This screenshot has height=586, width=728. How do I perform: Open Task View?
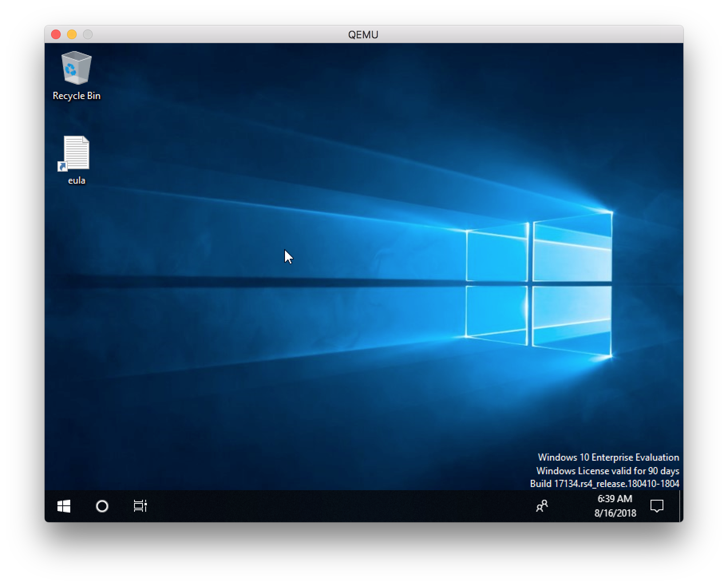click(140, 506)
